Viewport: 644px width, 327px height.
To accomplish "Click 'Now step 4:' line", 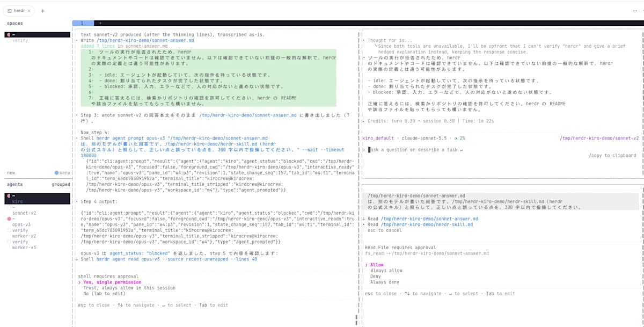I will pyautogui.click(x=95, y=132).
